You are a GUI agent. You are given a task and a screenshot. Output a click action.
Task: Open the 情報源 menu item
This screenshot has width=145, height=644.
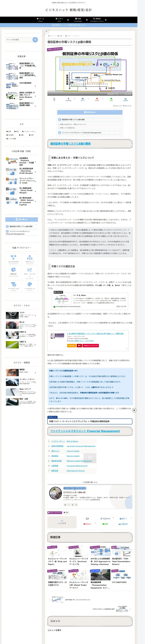[x=97, y=20]
